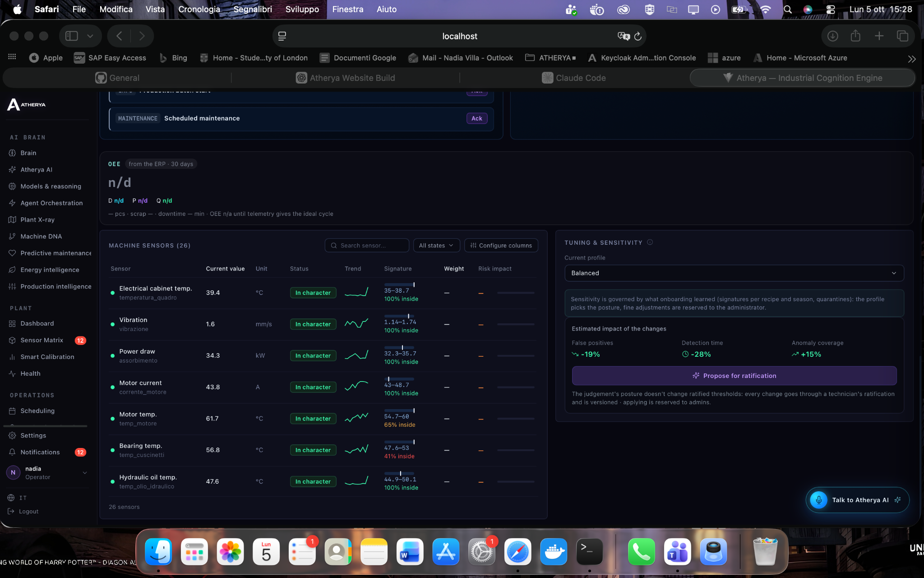This screenshot has height=578, width=924.
Task: Click Propose for ratification button
Action: pos(734,376)
